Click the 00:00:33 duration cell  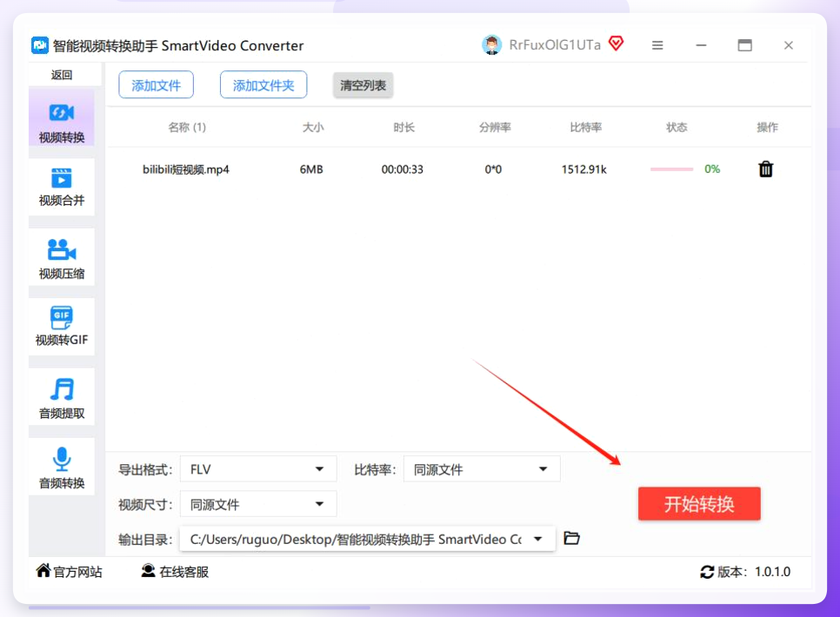pos(403,169)
